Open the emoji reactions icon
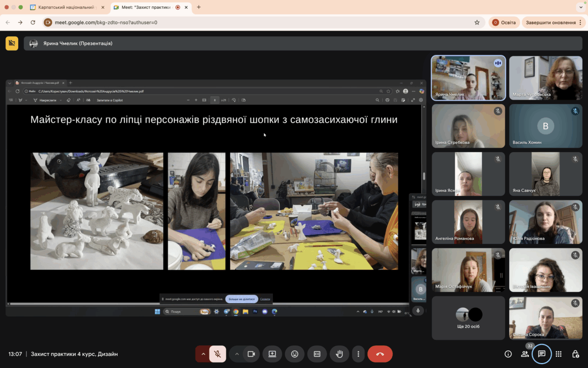Screen dimensions: 588x368 [x=294, y=354]
